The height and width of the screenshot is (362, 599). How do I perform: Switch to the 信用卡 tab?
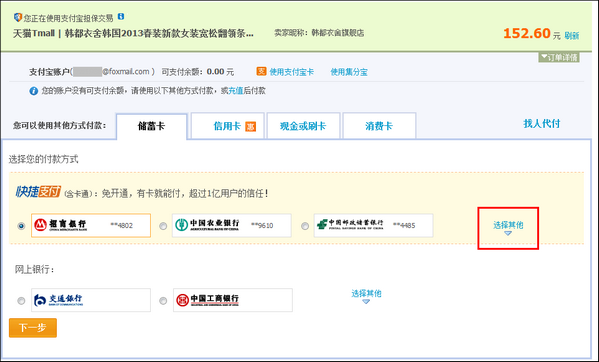tap(228, 126)
